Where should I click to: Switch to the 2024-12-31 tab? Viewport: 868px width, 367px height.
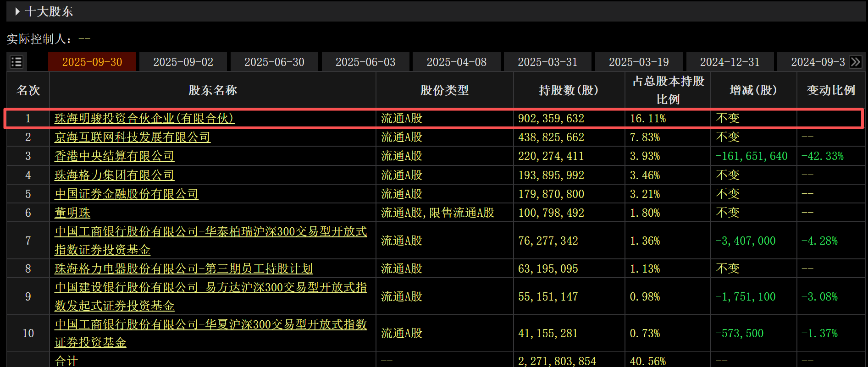pos(730,62)
